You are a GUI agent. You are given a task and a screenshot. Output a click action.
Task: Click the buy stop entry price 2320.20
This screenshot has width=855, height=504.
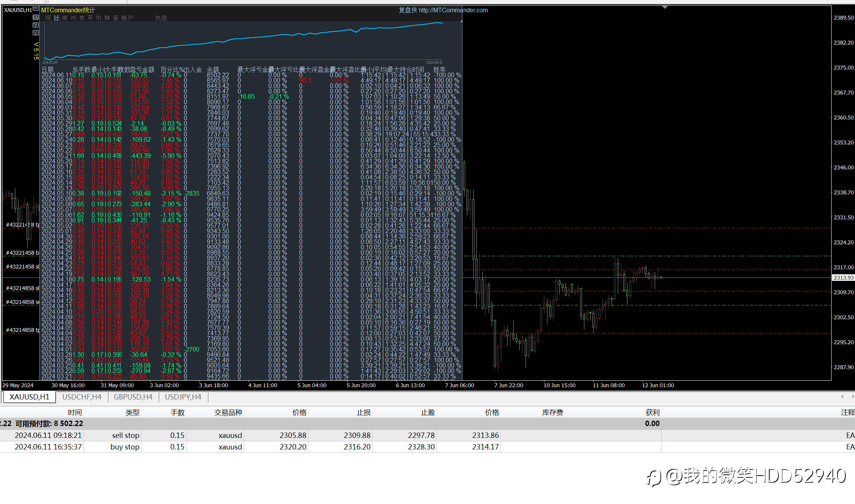coord(293,447)
